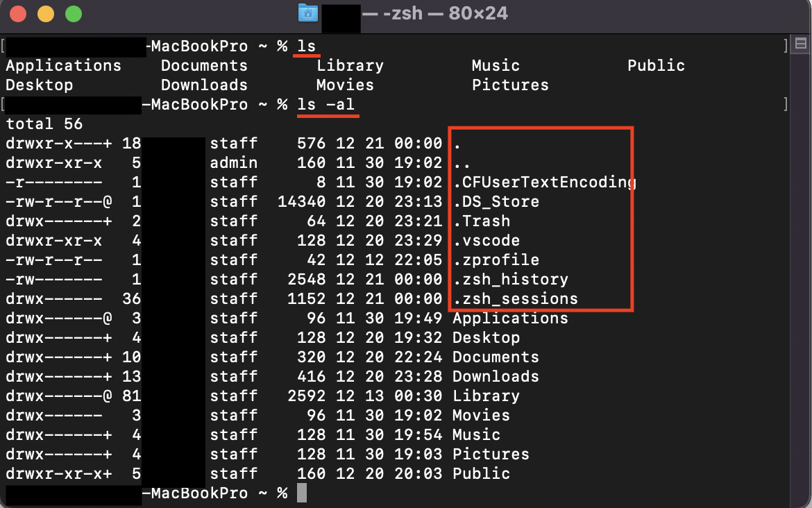This screenshot has height=508, width=812.
Task: Zoom the window with the green button
Action: point(72,14)
